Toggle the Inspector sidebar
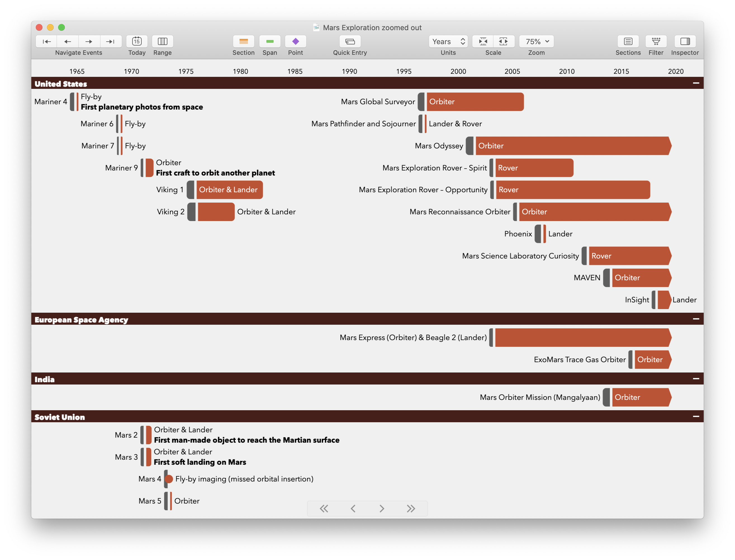735x560 pixels. pyautogui.click(x=685, y=41)
